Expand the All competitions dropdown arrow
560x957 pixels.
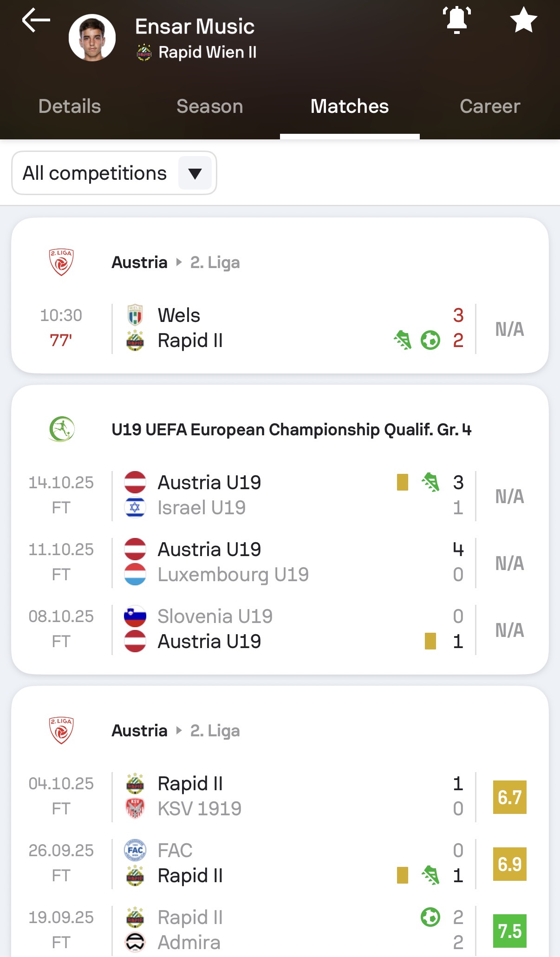195,173
